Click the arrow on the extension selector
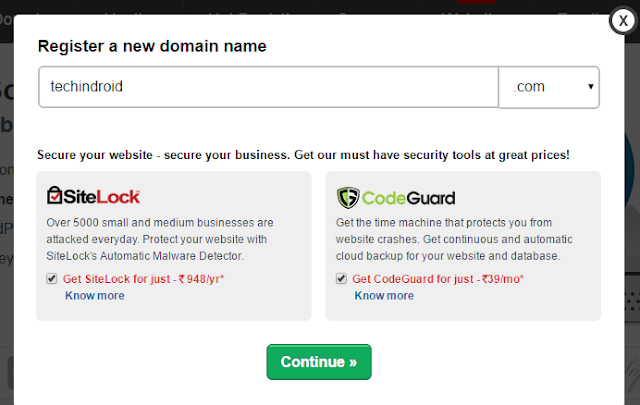This screenshot has width=640, height=405. (591, 87)
